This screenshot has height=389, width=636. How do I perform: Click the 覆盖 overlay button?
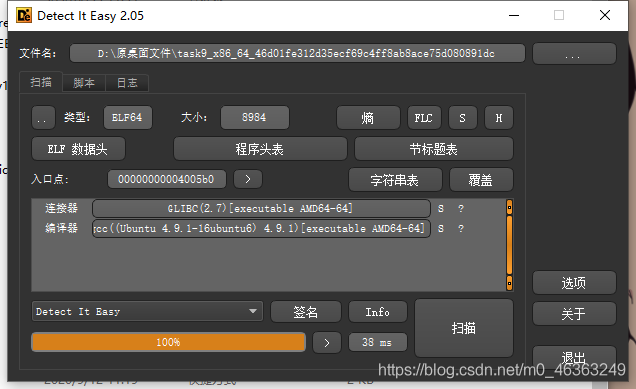pyautogui.click(x=481, y=180)
